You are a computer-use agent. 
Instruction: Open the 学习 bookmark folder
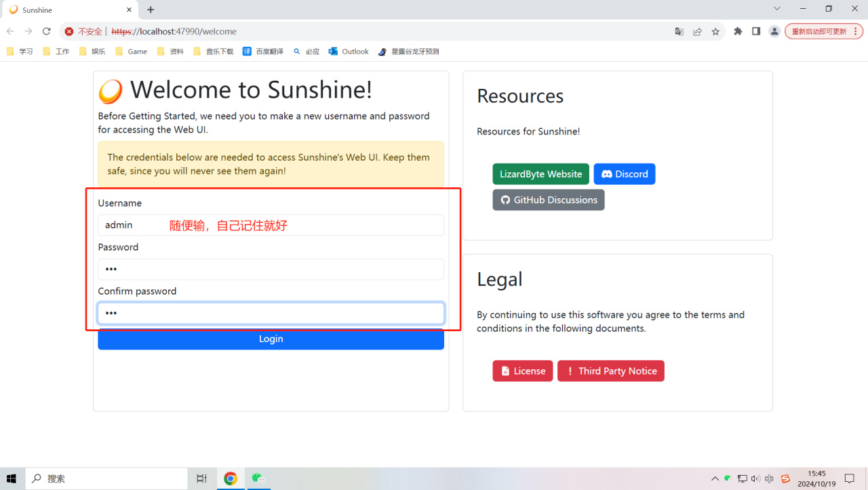[x=20, y=52]
